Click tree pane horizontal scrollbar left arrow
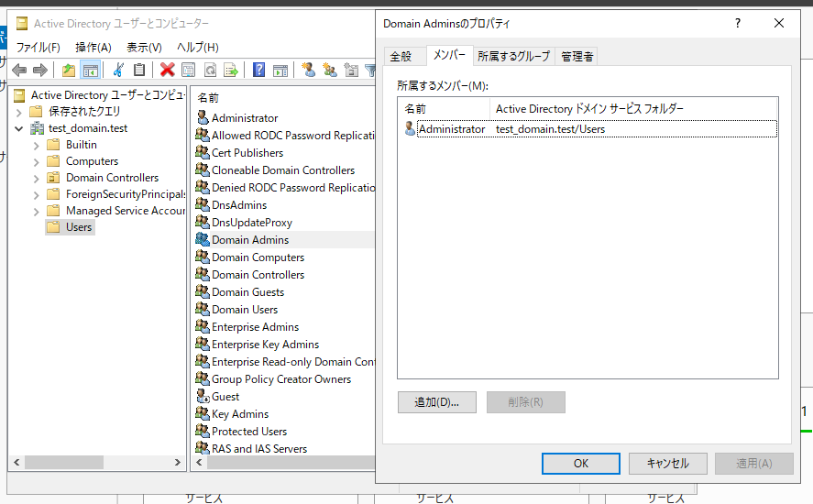 tap(16, 462)
